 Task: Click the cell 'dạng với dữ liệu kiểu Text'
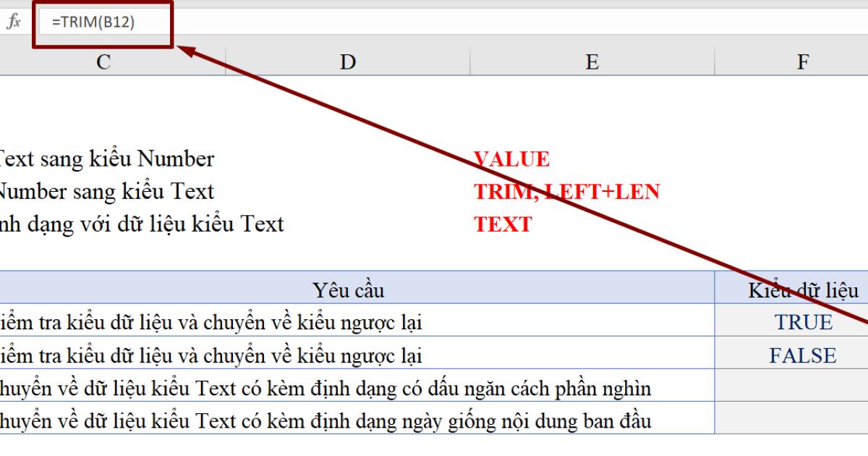pos(142,224)
